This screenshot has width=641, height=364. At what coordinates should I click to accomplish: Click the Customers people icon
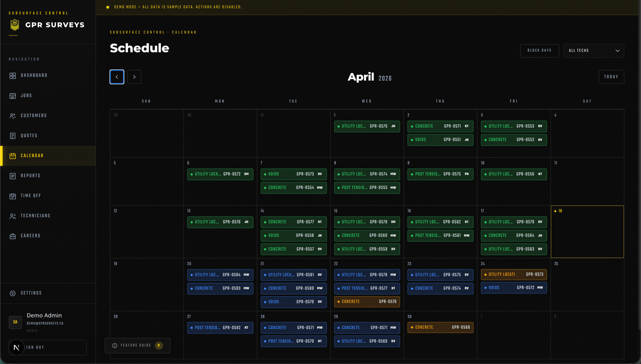12,116
